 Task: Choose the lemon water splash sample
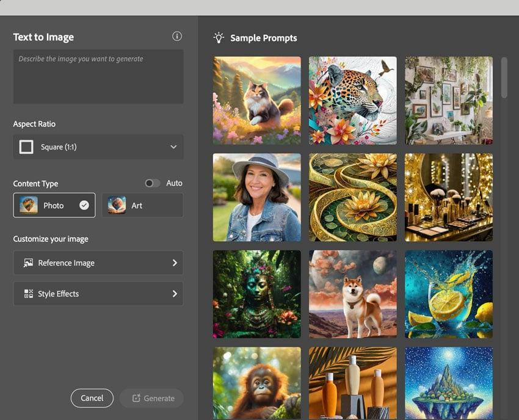449,294
